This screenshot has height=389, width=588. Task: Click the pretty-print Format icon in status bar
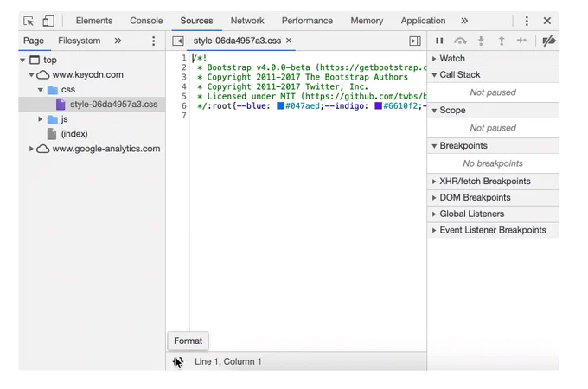point(178,361)
